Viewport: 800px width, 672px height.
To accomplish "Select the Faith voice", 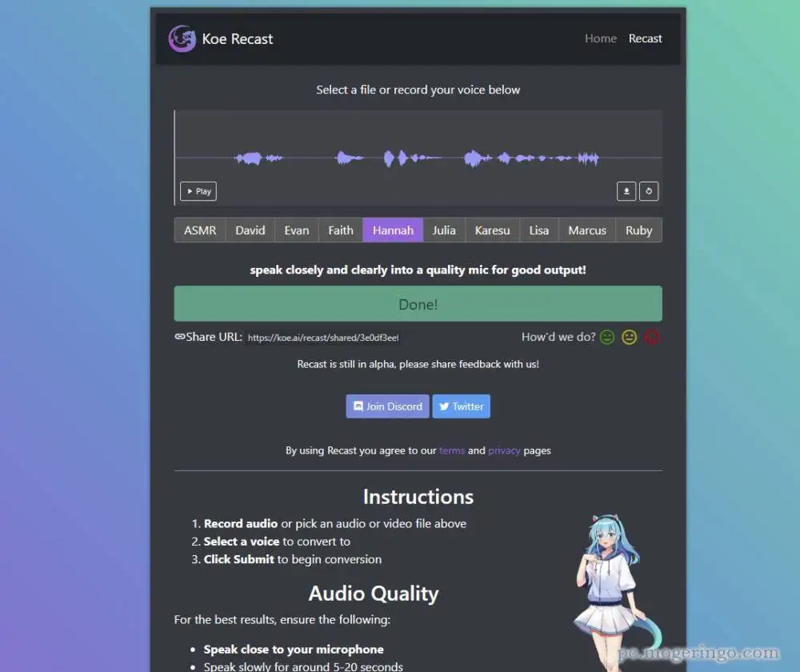I will (x=341, y=230).
